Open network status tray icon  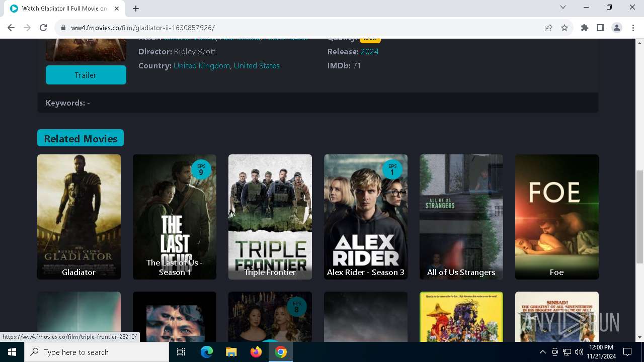click(567, 352)
